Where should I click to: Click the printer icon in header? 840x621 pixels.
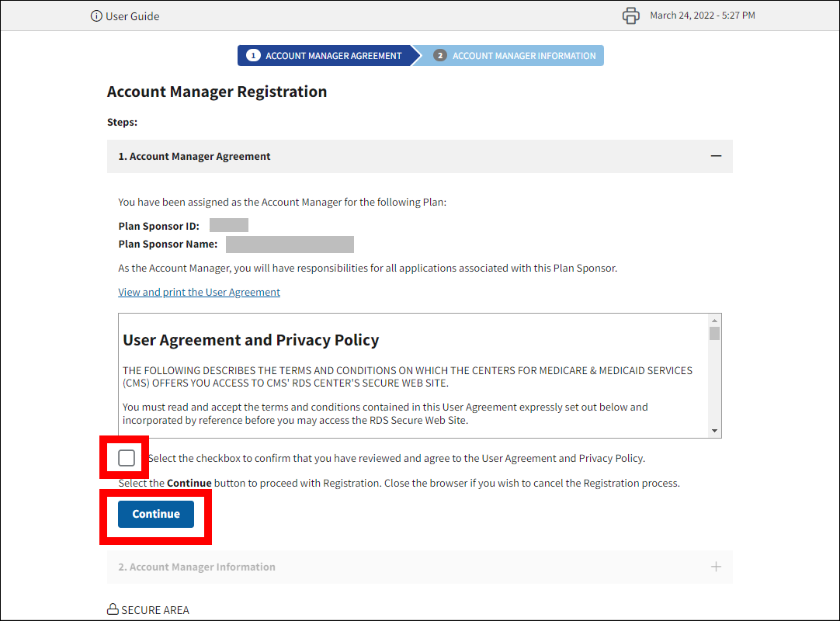pyautogui.click(x=631, y=16)
